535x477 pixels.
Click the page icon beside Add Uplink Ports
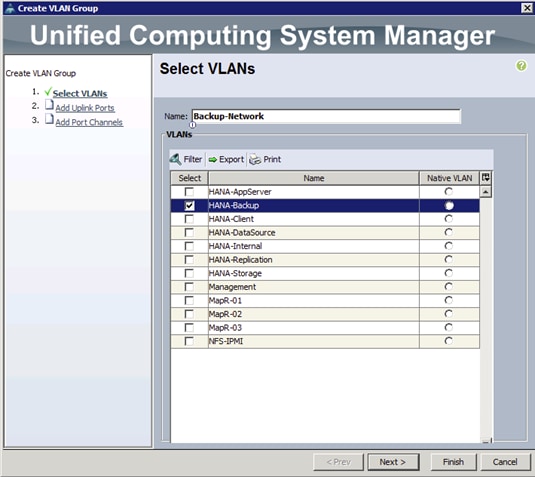tap(49, 105)
